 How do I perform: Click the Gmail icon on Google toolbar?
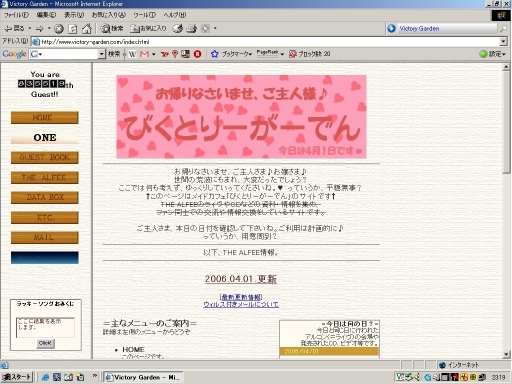coord(144,54)
